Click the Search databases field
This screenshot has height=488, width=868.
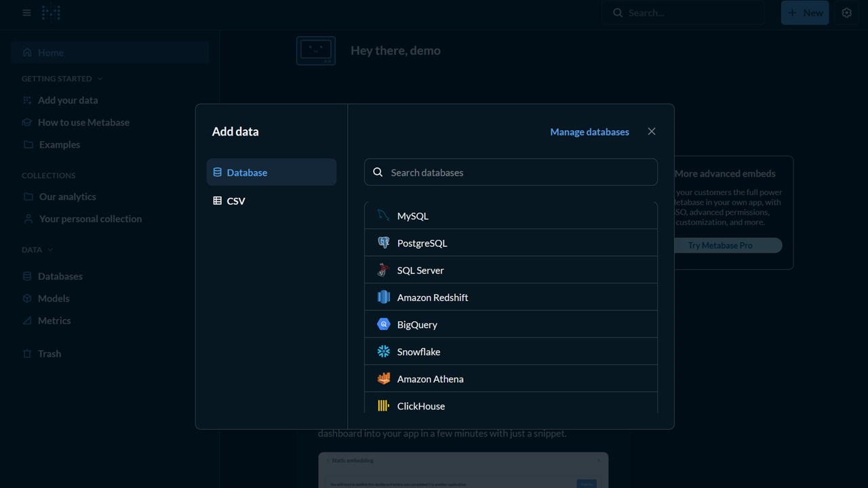click(x=511, y=172)
